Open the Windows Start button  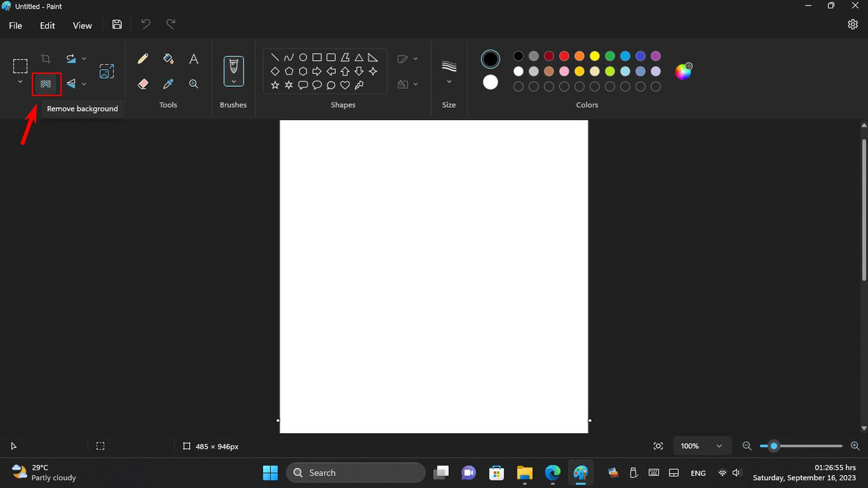click(271, 472)
